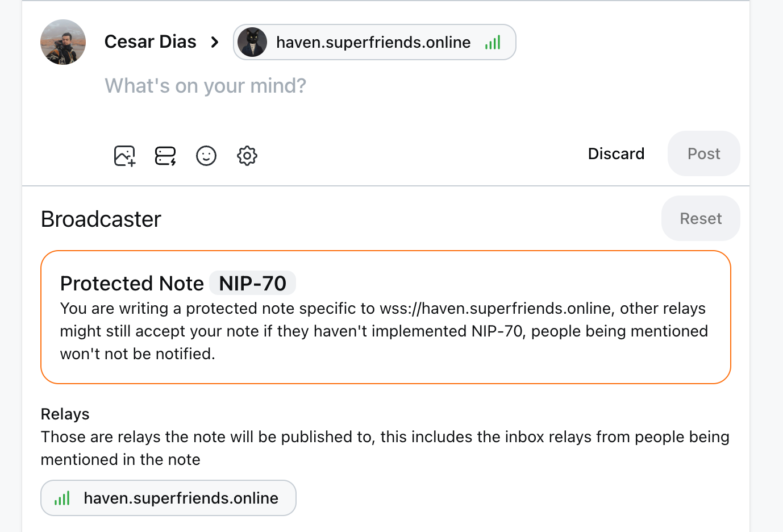Open the relay broadcaster options icon
This screenshot has height=532, width=783.
click(x=165, y=155)
